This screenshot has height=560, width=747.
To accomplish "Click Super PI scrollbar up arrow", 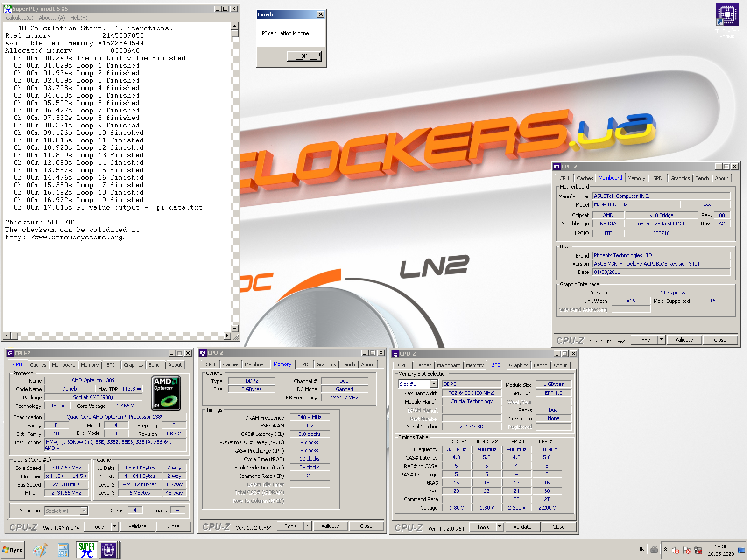I will tap(235, 26).
